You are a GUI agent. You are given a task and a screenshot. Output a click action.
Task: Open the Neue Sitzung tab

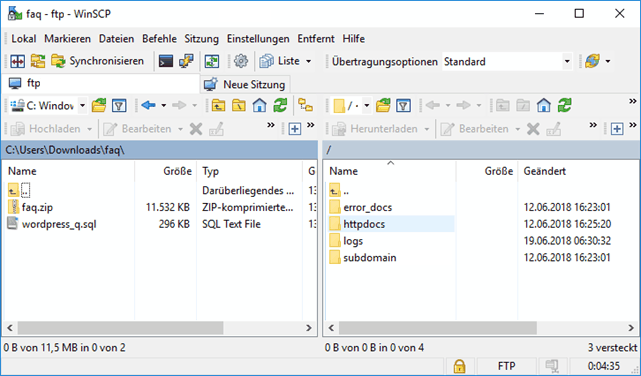(x=245, y=85)
